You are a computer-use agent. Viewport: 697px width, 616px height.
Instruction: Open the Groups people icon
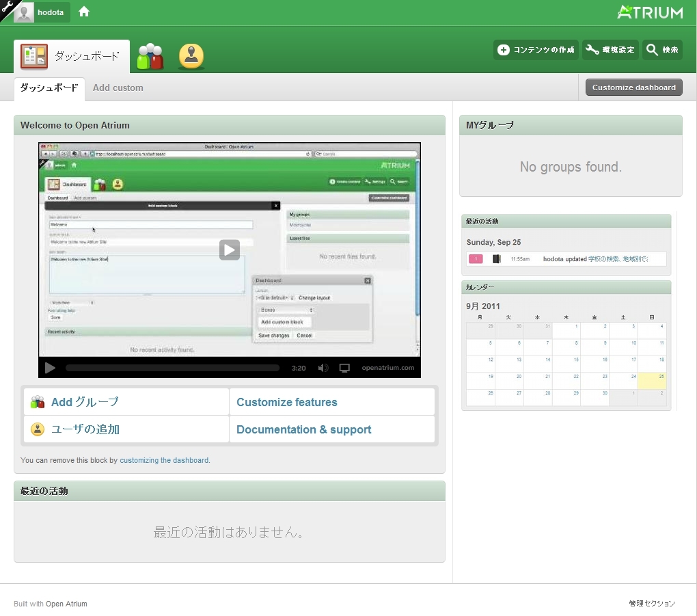pos(150,57)
